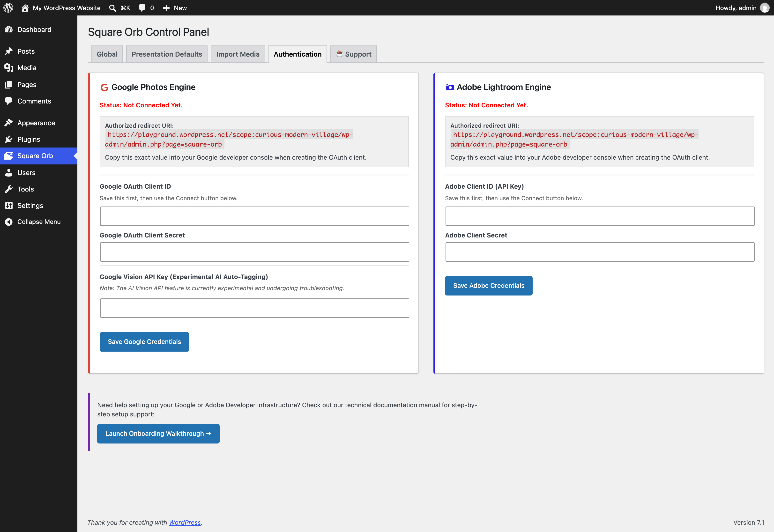
Task: Click the admin avatar icon
Action: pyautogui.click(x=765, y=8)
